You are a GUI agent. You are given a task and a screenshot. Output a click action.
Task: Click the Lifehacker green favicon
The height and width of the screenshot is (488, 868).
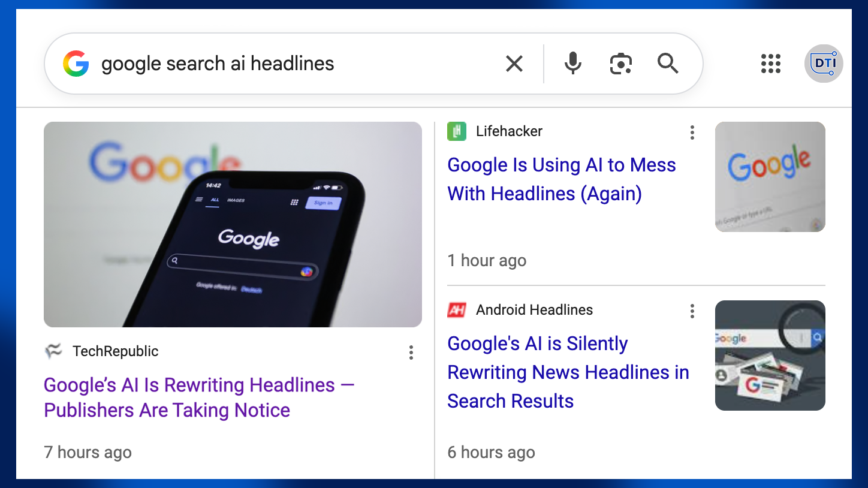[457, 131]
